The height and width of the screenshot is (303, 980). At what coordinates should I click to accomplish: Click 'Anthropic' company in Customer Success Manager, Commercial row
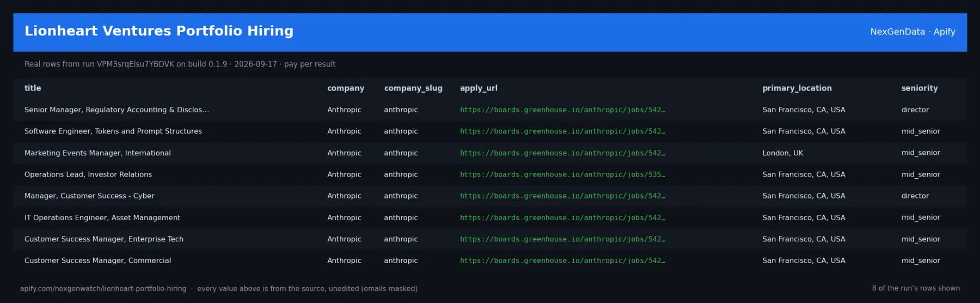pos(344,260)
